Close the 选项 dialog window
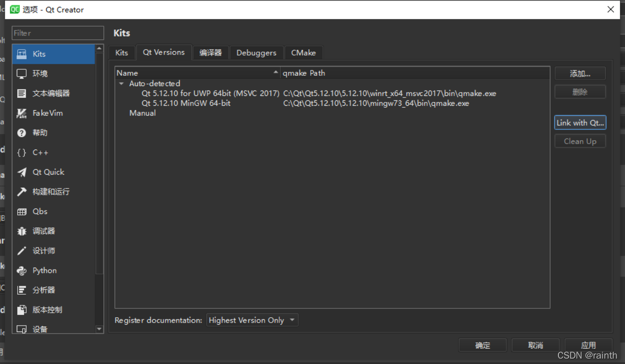The image size is (625, 364). coord(611,9)
